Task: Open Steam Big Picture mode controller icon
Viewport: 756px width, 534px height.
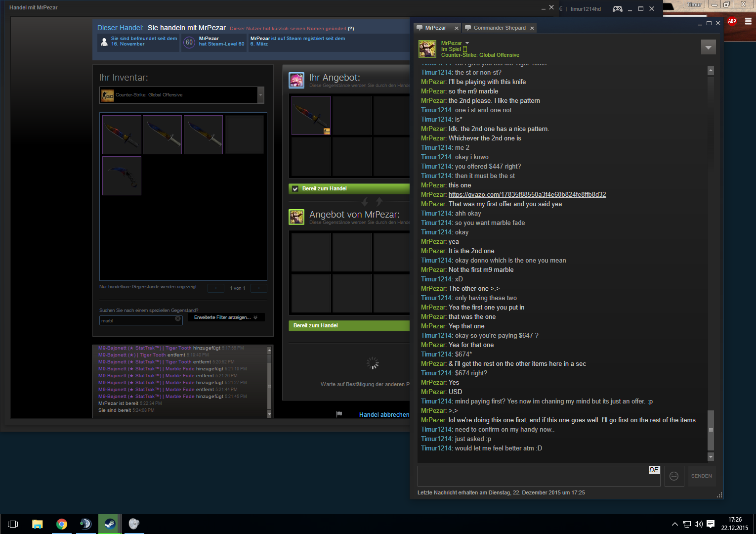Action: 617,8
